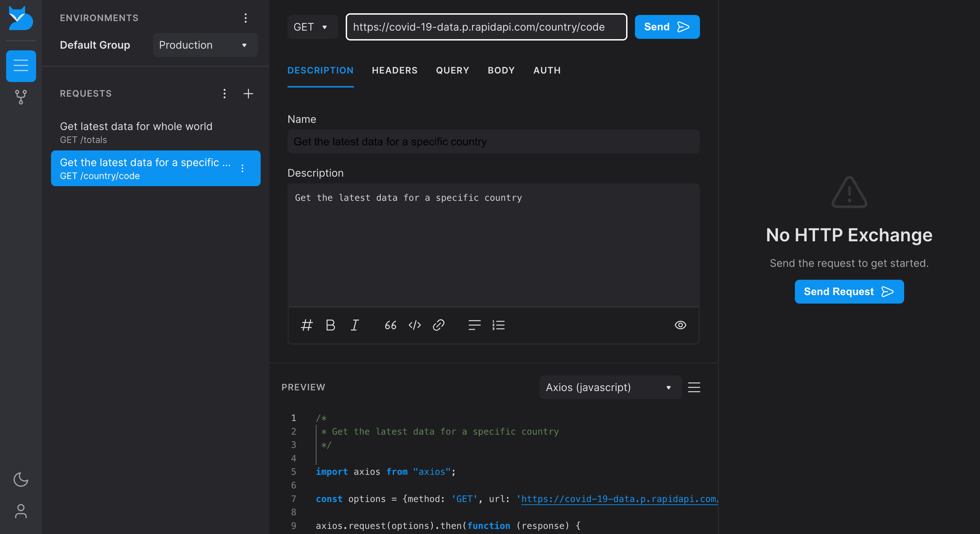980x534 pixels.
Task: Toggle dark mode moon icon
Action: coord(21,480)
